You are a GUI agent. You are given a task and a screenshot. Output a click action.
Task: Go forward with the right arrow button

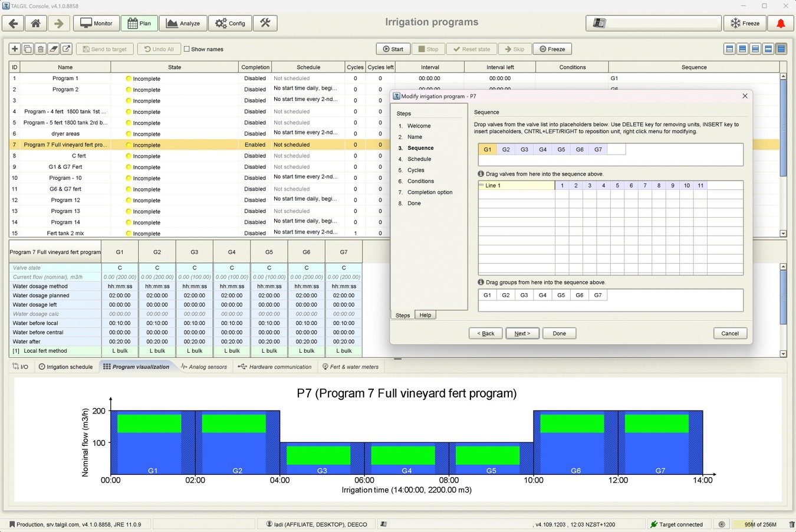point(58,24)
